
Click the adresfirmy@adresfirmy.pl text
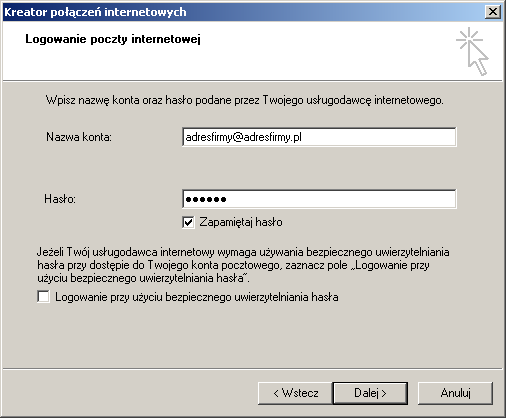[x=244, y=137]
